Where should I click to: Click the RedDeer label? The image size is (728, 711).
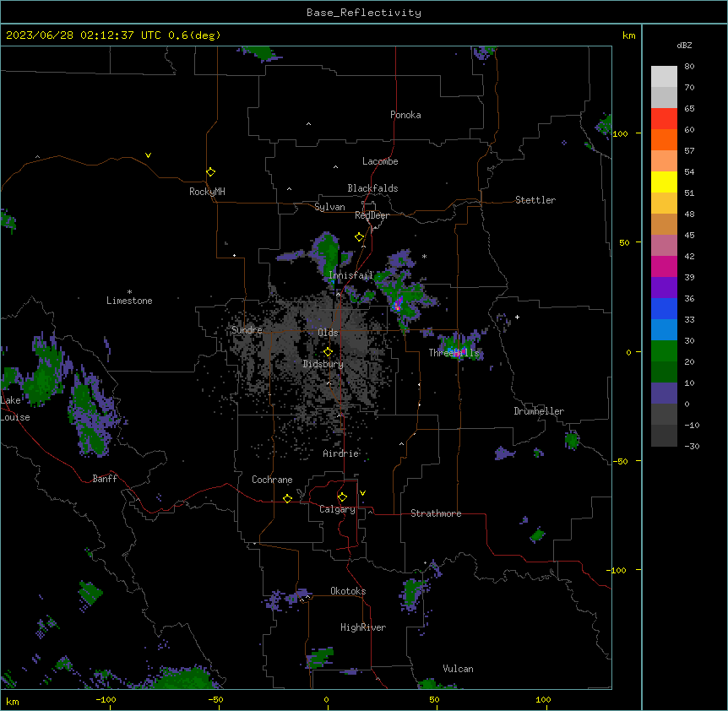click(x=372, y=215)
